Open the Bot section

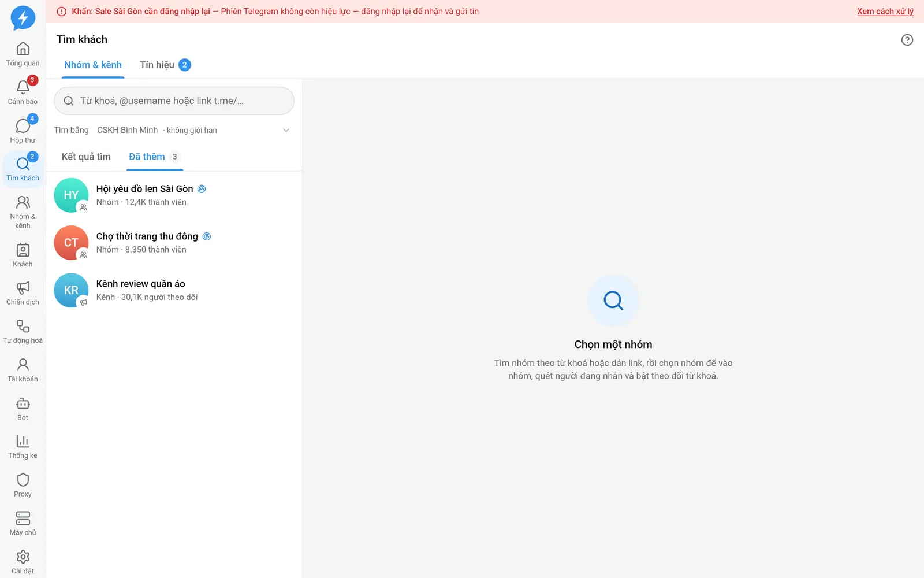[x=23, y=409]
